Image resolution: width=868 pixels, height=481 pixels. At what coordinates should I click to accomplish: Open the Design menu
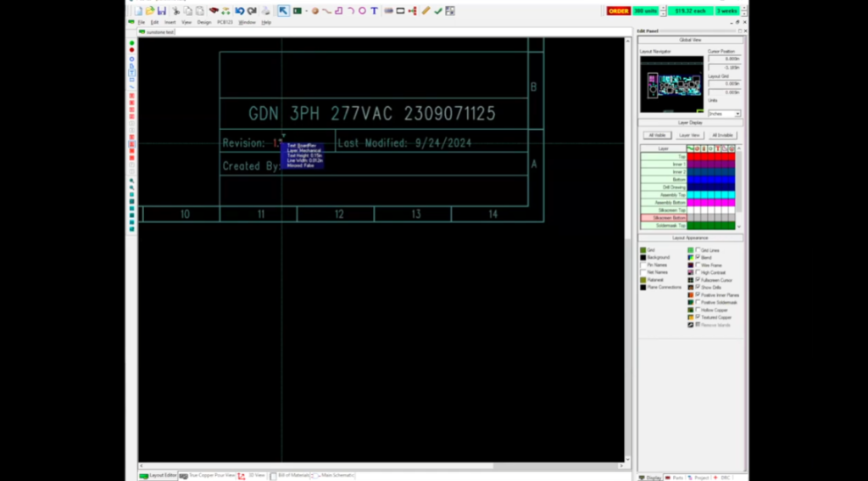tap(204, 22)
